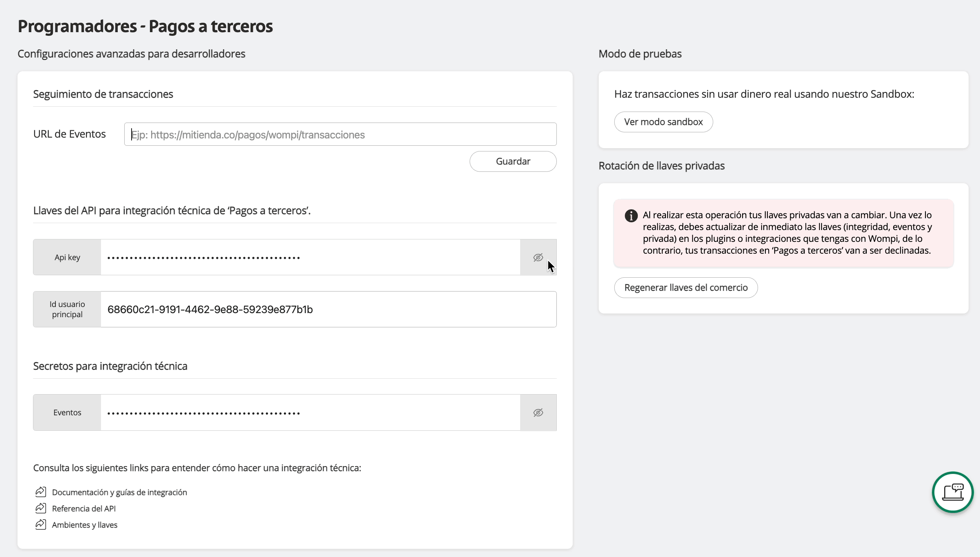Click the external link icon beside Documentación y guías
This screenshot has height=557, width=980.
coord(40,491)
